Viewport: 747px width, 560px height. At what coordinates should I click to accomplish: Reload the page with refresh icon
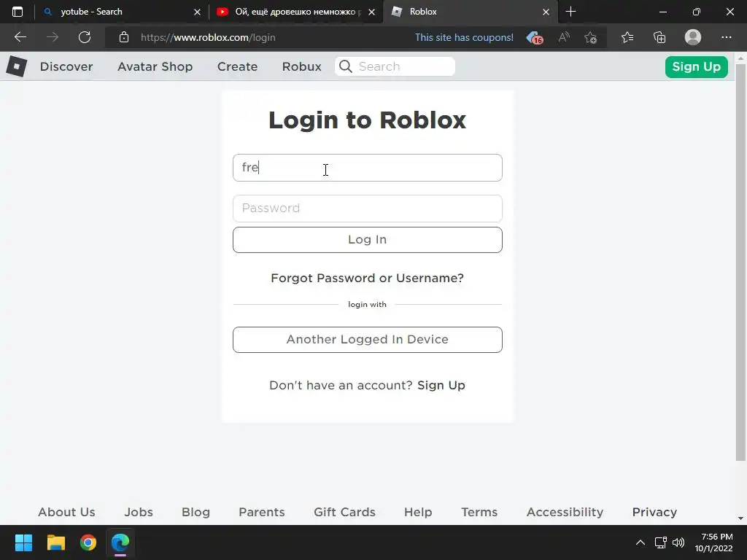pos(85,37)
